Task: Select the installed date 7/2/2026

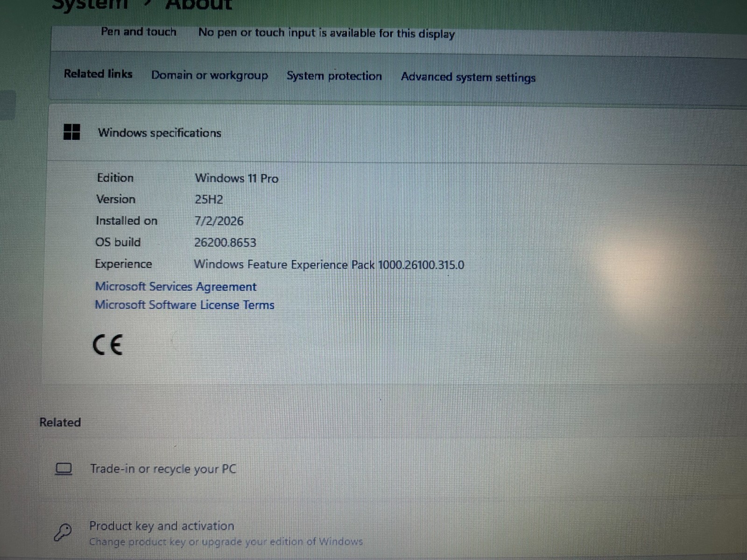Action: click(x=219, y=221)
